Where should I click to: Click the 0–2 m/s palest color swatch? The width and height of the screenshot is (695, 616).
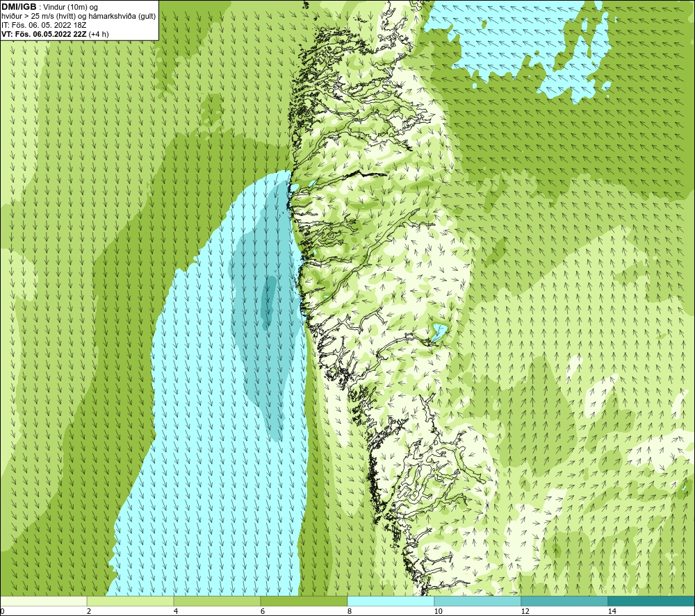(43, 601)
